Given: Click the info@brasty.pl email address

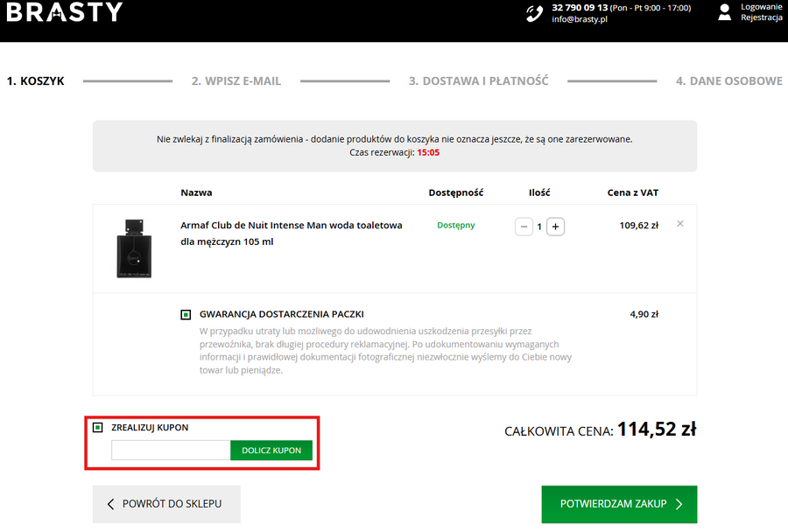Looking at the screenshot, I should pyautogui.click(x=580, y=19).
